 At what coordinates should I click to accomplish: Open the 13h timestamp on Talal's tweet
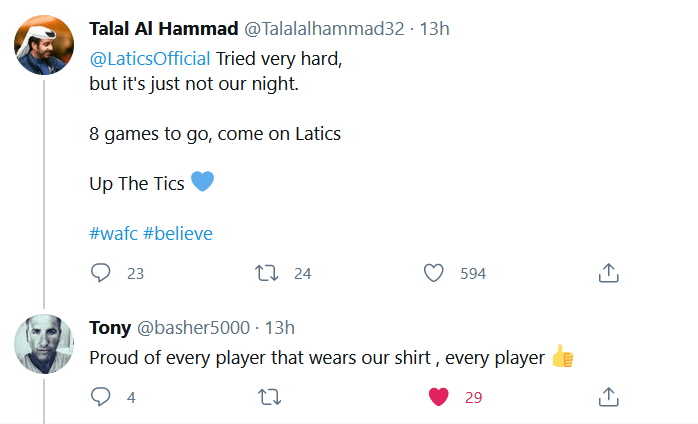[x=434, y=28]
